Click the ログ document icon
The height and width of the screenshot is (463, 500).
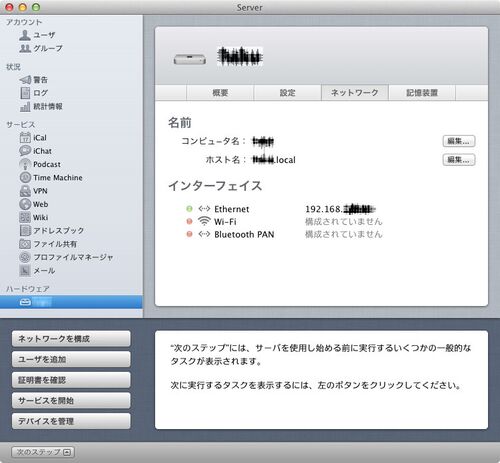[x=25, y=93]
